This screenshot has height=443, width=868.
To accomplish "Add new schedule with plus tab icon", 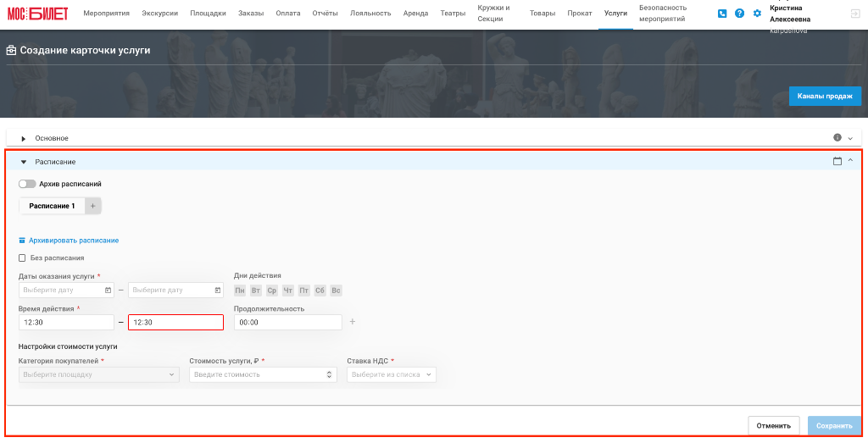I will click(x=93, y=206).
